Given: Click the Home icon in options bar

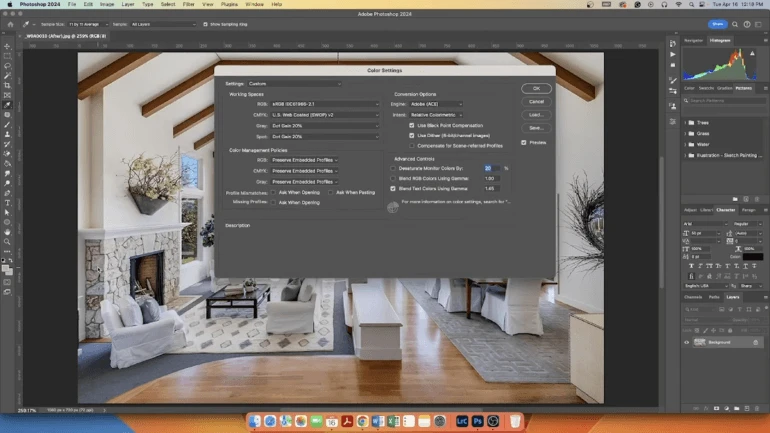Looking at the screenshot, I should pyautogui.click(x=8, y=24).
